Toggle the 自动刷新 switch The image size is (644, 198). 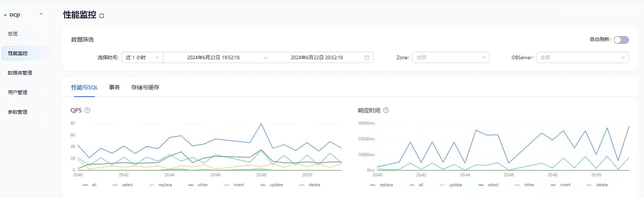pyautogui.click(x=621, y=40)
